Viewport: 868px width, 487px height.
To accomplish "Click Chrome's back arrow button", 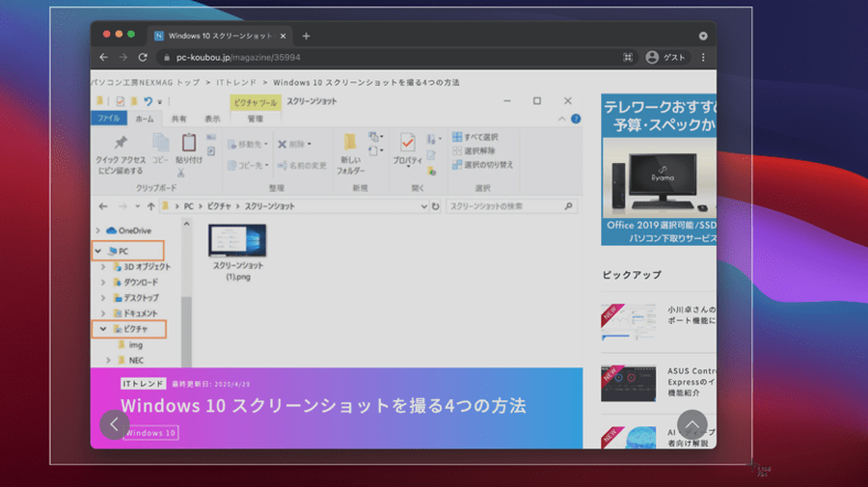I will (103, 57).
